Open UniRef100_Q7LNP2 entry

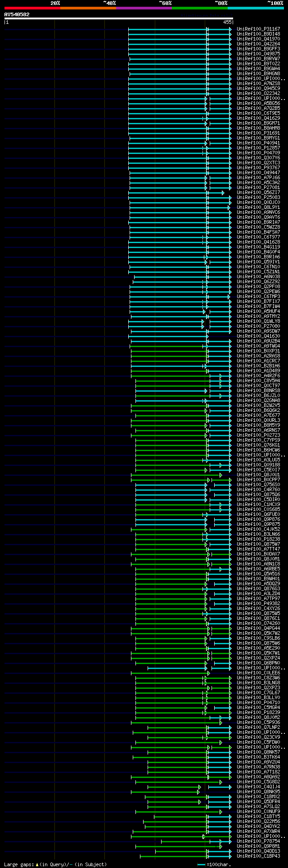pos(258,727)
